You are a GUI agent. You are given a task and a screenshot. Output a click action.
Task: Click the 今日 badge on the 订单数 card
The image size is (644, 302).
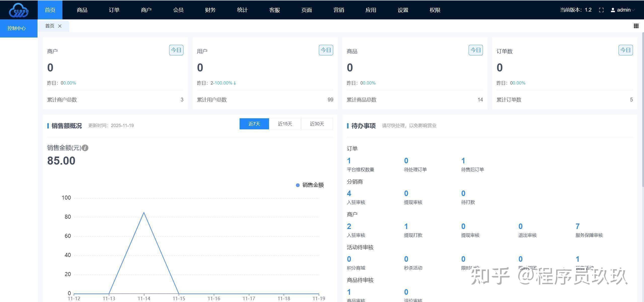pos(625,50)
